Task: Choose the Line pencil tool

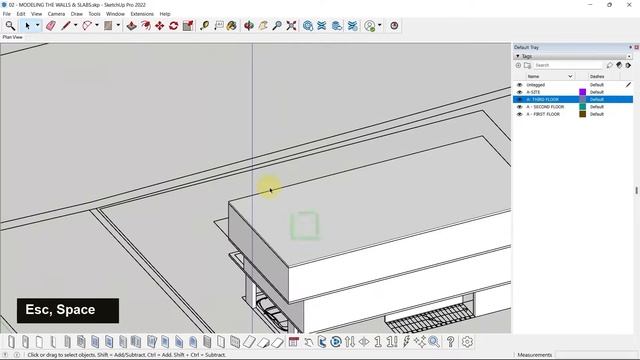Action: tap(65, 26)
